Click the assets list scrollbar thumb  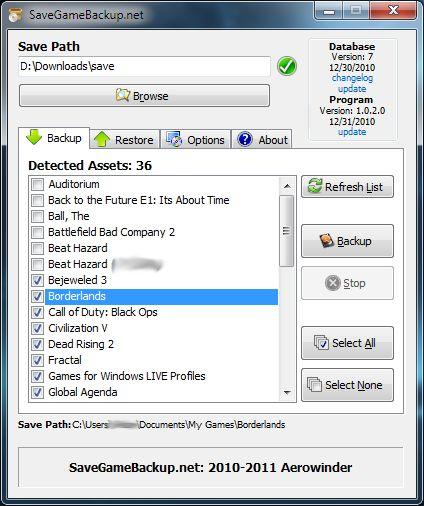click(x=286, y=231)
